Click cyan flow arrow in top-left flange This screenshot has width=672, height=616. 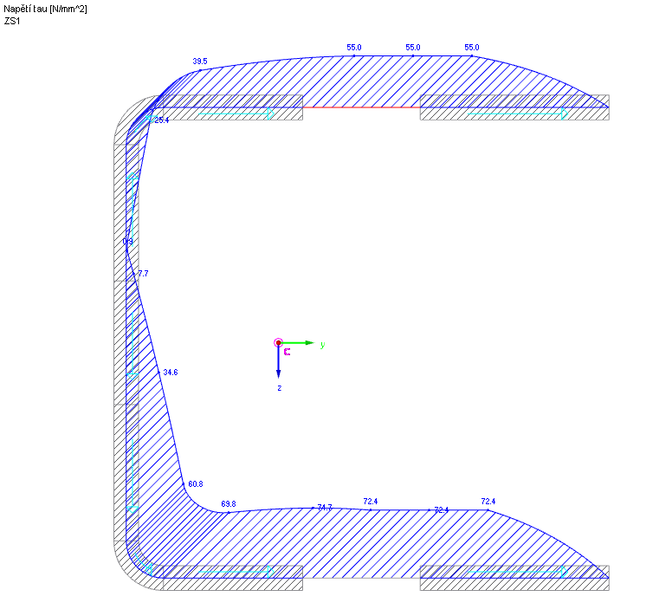tap(236, 113)
